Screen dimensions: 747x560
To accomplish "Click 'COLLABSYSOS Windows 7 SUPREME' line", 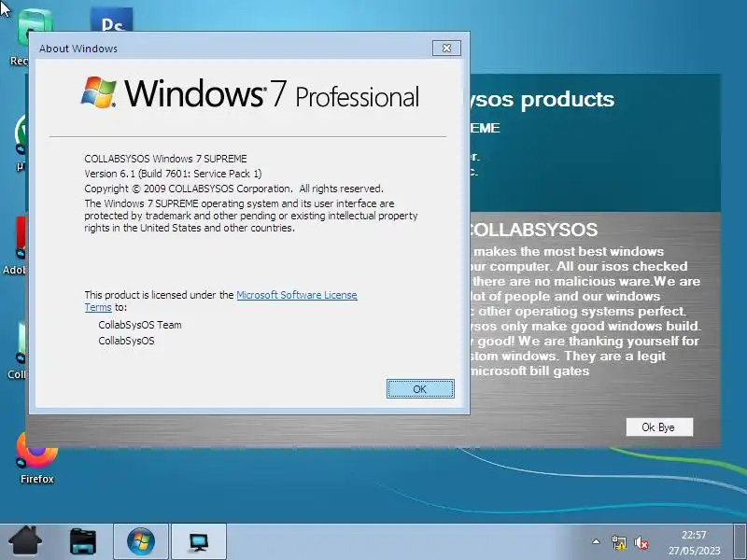I will pos(165,159).
